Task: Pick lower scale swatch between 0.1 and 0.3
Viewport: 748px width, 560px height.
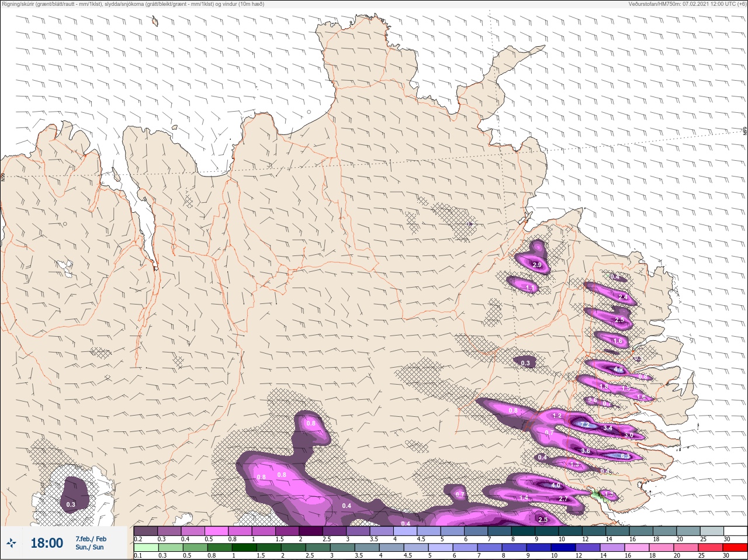Action: (146, 548)
